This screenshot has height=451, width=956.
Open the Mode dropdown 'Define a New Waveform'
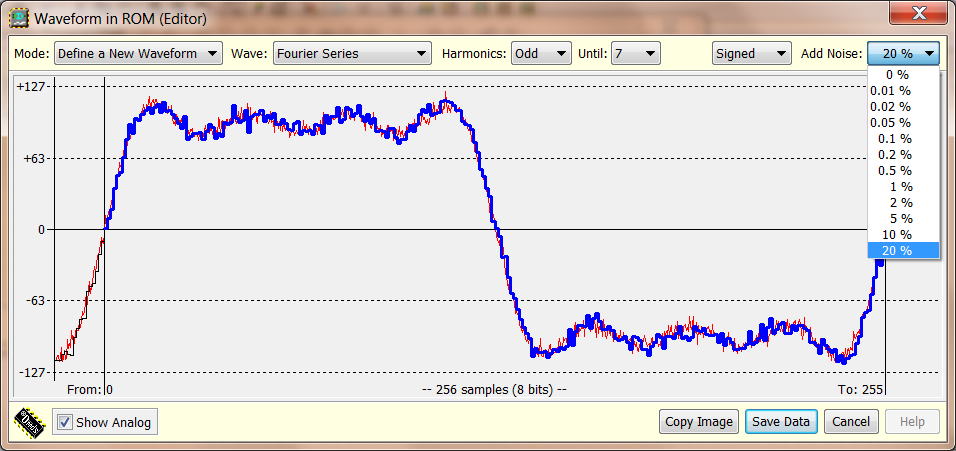[138, 54]
